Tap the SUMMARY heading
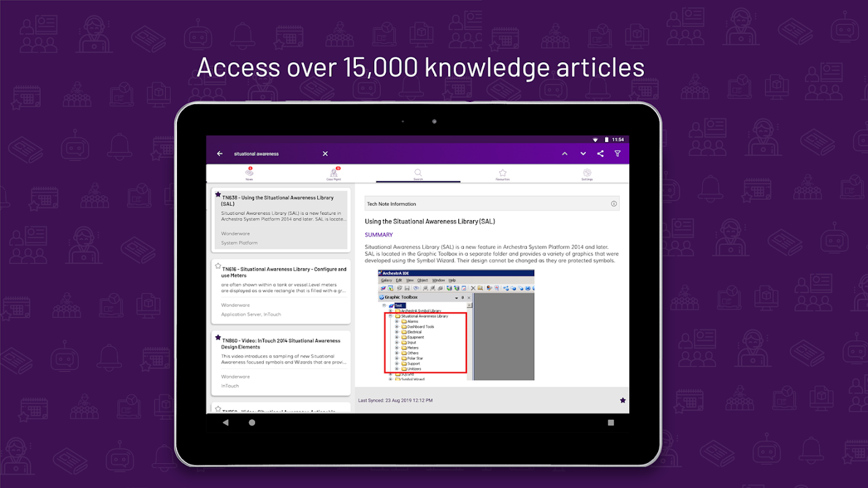The image size is (868, 488). (379, 235)
